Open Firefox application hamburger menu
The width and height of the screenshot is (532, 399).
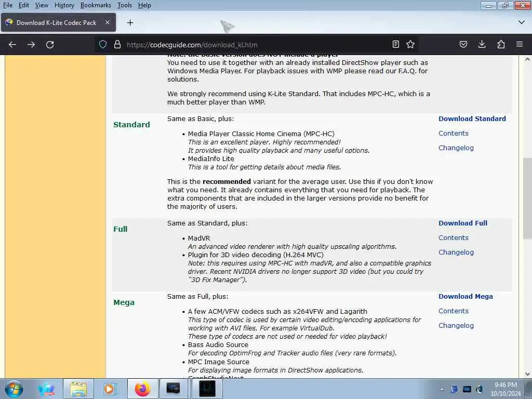point(520,45)
